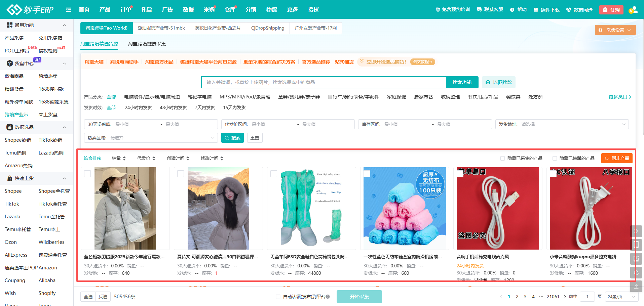Check the 一次性蓝色无纺布鞋套 product checkbox
644x306 pixels.
pos(367,174)
